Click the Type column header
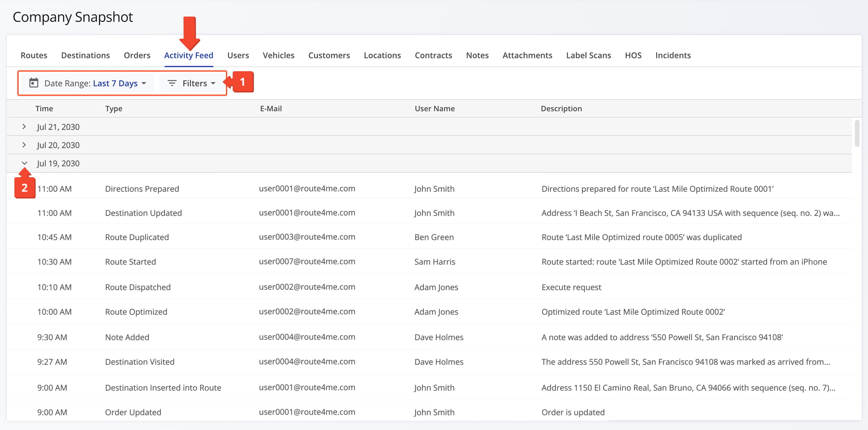Viewport: 868px width, 430px height. click(x=114, y=109)
